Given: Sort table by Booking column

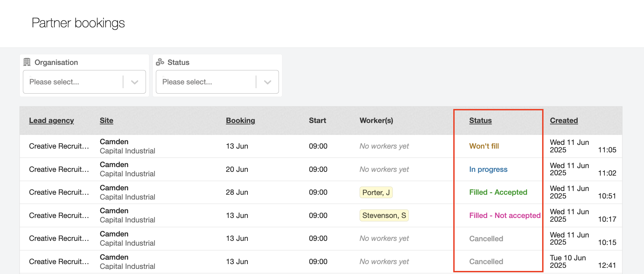Looking at the screenshot, I should tap(240, 121).
